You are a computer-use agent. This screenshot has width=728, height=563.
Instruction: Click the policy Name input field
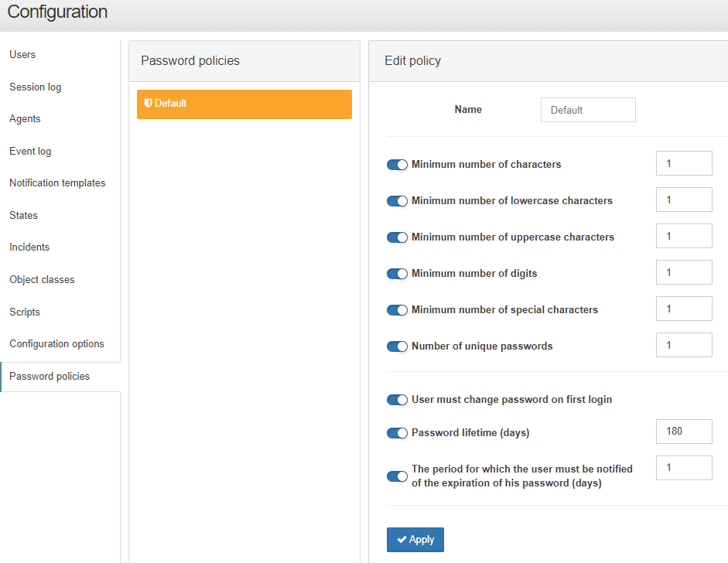[588, 110]
